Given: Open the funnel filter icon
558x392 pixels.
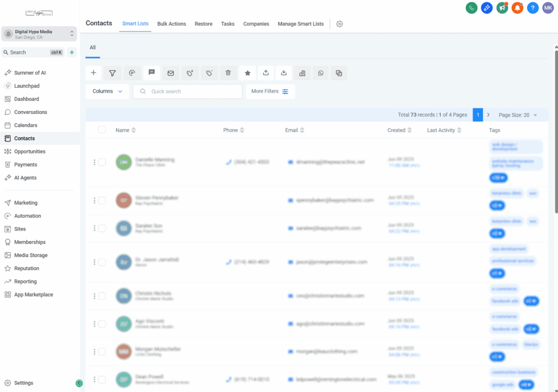Looking at the screenshot, I should pyautogui.click(x=112, y=73).
